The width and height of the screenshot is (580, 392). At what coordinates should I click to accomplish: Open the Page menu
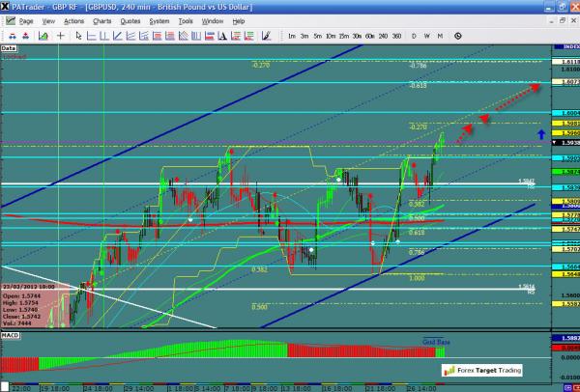tap(25, 19)
